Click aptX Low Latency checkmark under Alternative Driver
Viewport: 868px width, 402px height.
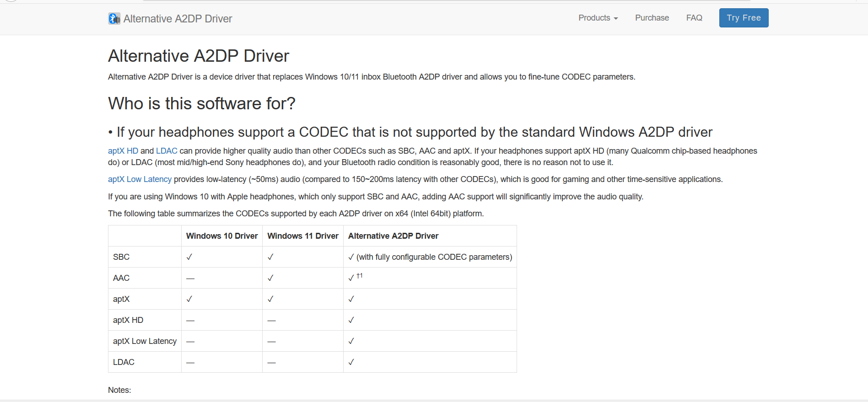point(351,341)
